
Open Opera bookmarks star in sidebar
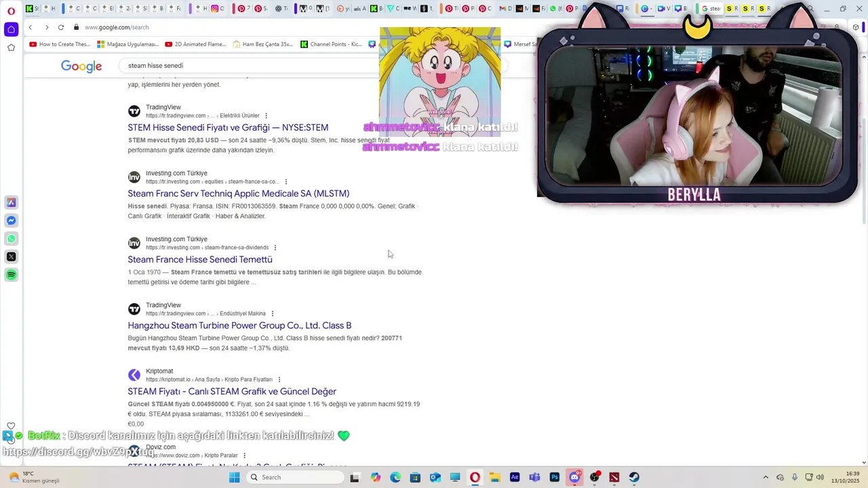click(x=11, y=47)
